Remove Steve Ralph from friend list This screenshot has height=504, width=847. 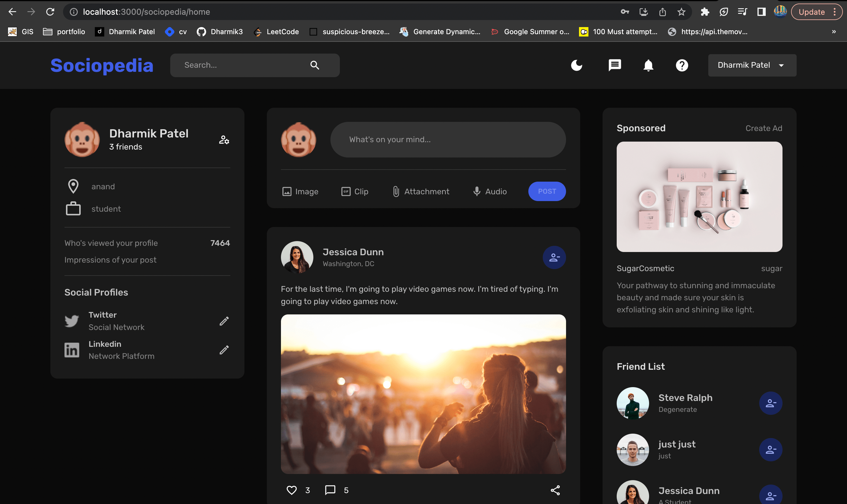(770, 403)
